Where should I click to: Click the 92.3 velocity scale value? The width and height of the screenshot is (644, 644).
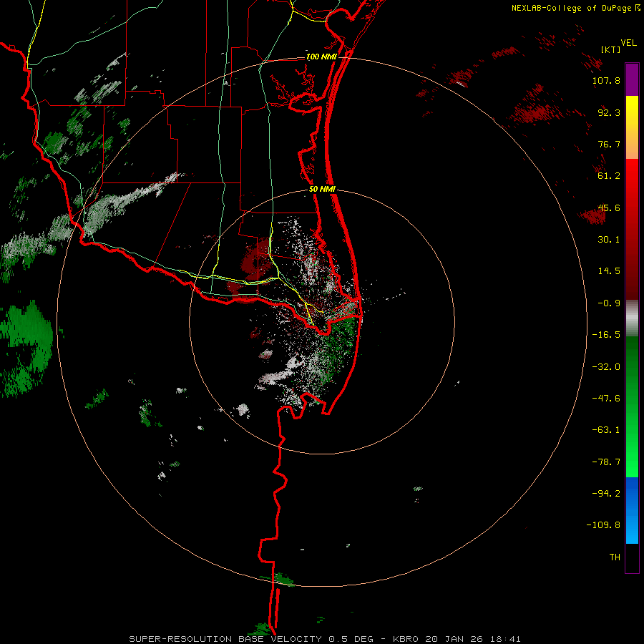[x=609, y=112]
